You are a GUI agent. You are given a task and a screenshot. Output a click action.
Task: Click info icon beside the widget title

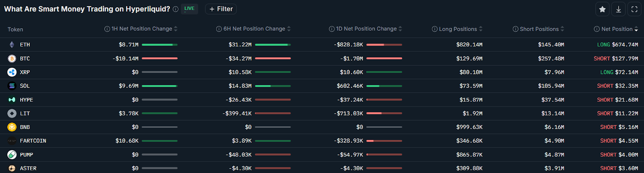click(175, 9)
